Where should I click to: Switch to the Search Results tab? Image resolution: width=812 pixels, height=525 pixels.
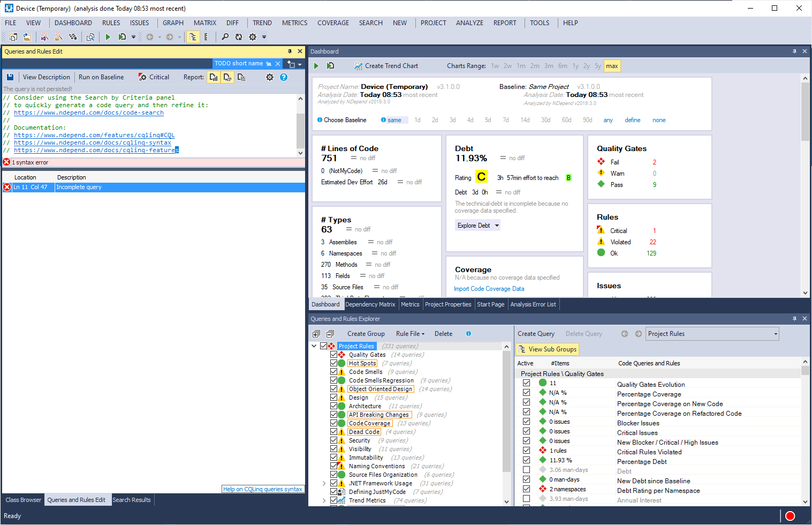[132, 500]
